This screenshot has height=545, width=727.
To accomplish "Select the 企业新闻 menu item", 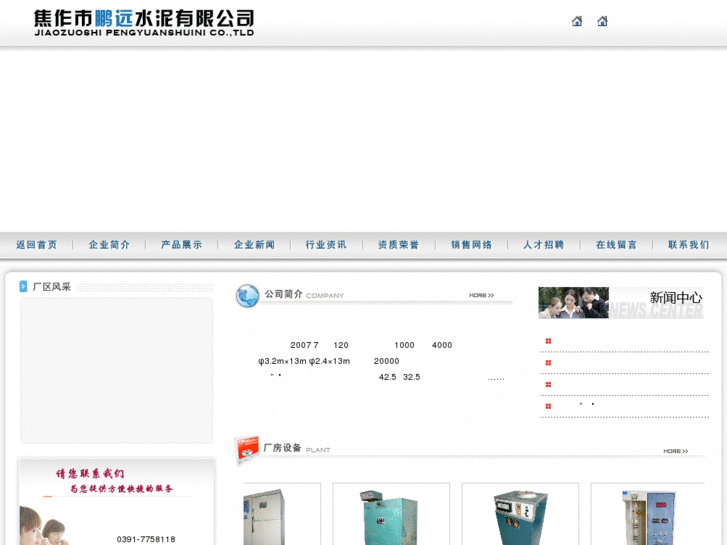I will pyautogui.click(x=255, y=245).
